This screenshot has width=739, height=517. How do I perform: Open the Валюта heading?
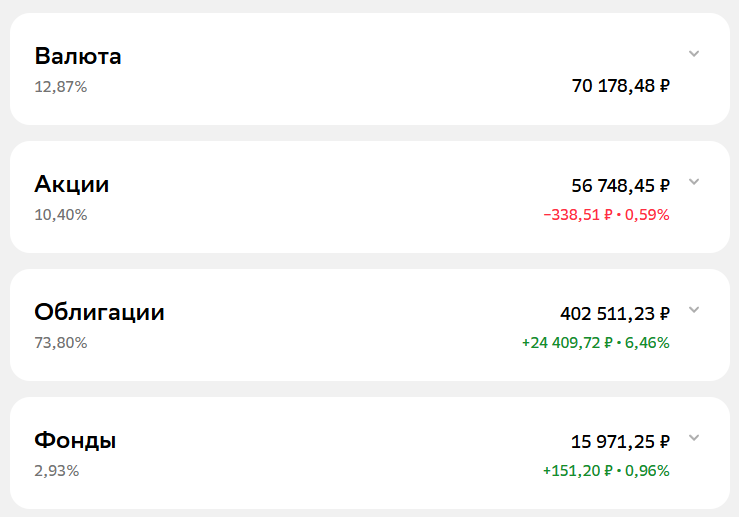78,56
